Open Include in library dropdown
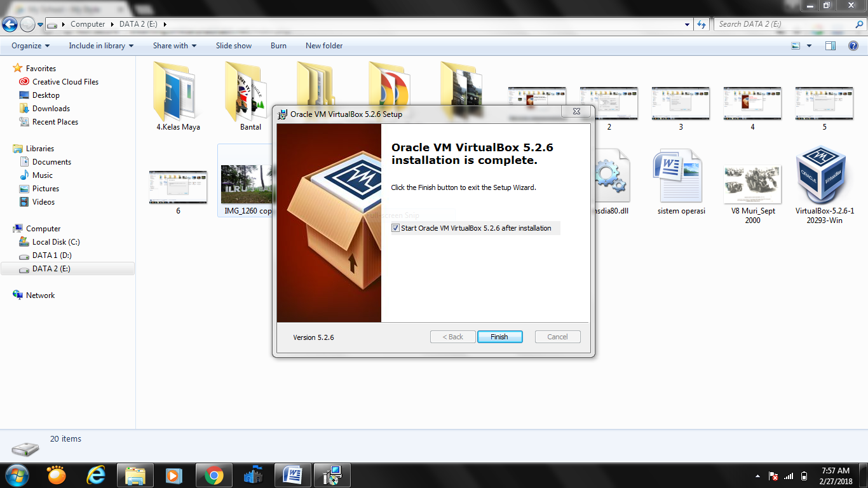Image resolution: width=868 pixels, height=488 pixels. (x=101, y=46)
